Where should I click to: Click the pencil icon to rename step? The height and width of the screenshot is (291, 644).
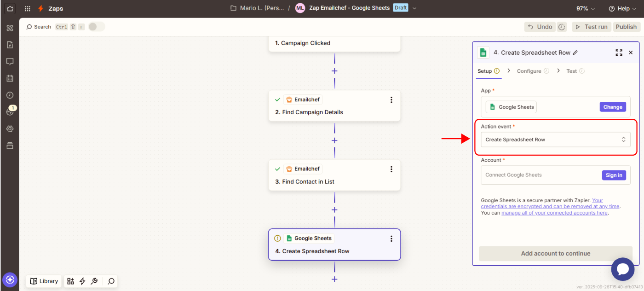(x=575, y=53)
